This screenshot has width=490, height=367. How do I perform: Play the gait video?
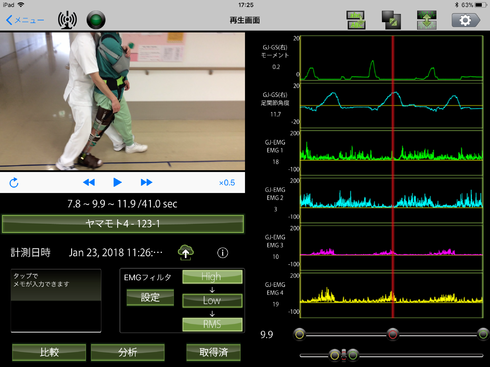[117, 182]
